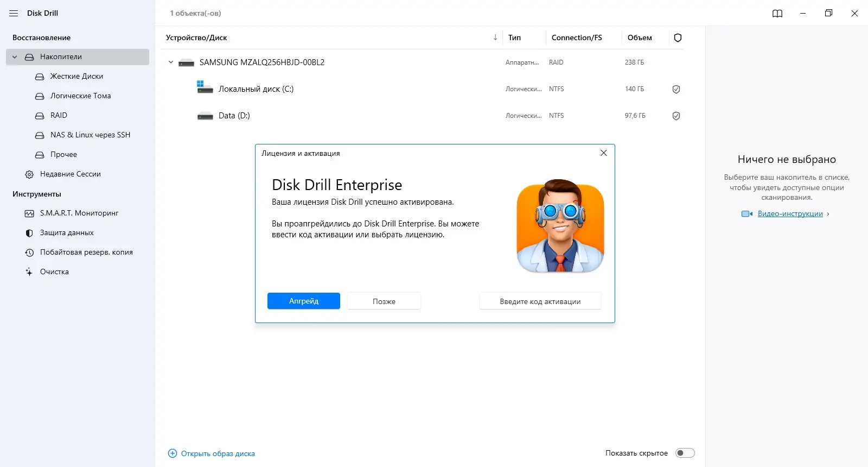
Task: Toggle the Показать скрытое switch
Action: coord(685,453)
